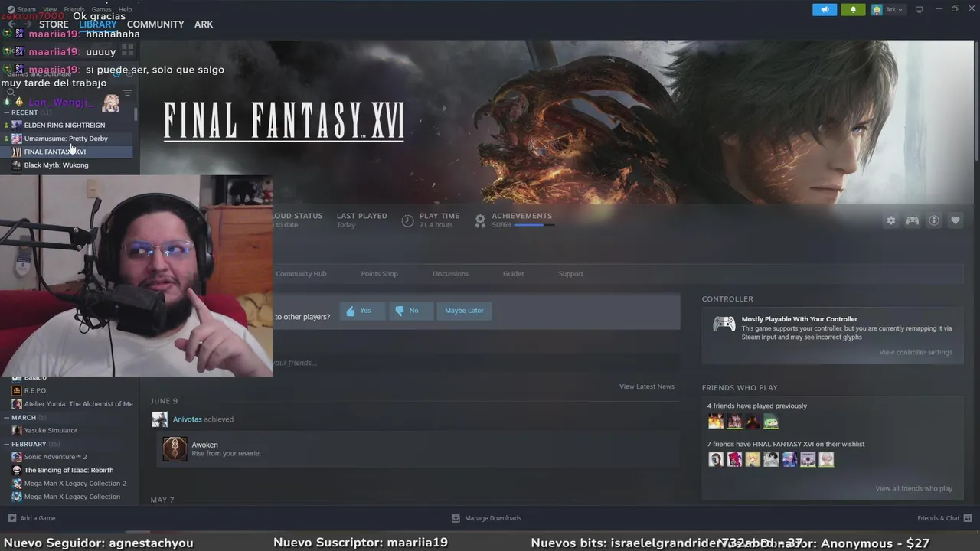Open the STORE section
The height and width of the screenshot is (551, 980).
[54, 24]
